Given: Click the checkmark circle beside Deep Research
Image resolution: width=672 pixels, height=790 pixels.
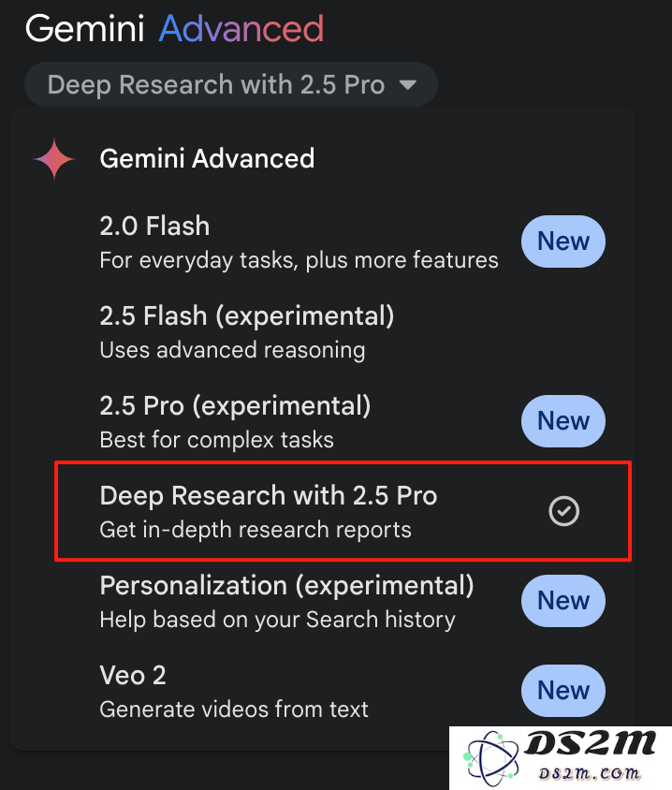Looking at the screenshot, I should click(563, 511).
